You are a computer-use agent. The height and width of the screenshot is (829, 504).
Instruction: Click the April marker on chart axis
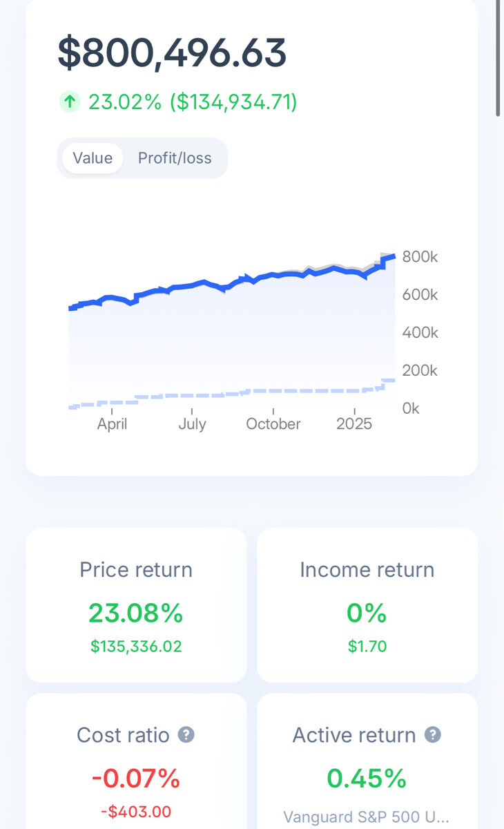tap(112, 423)
